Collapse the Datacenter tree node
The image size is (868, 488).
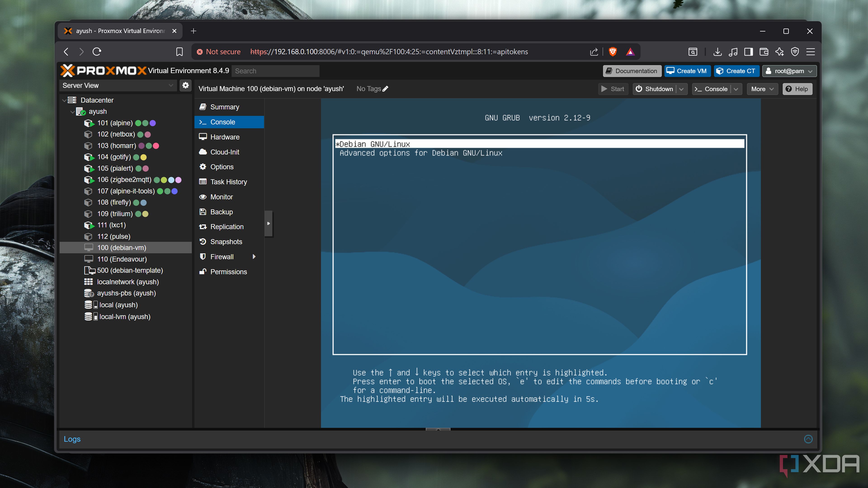pos(64,100)
